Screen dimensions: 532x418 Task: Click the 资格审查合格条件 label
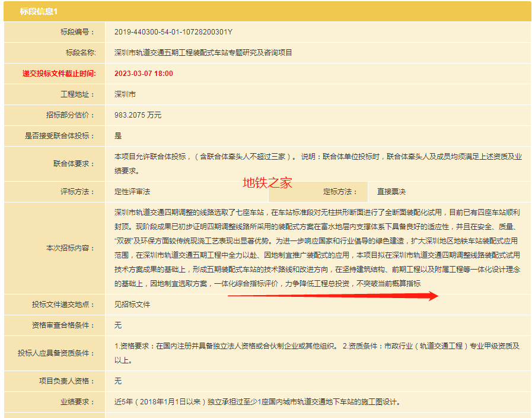point(63,325)
